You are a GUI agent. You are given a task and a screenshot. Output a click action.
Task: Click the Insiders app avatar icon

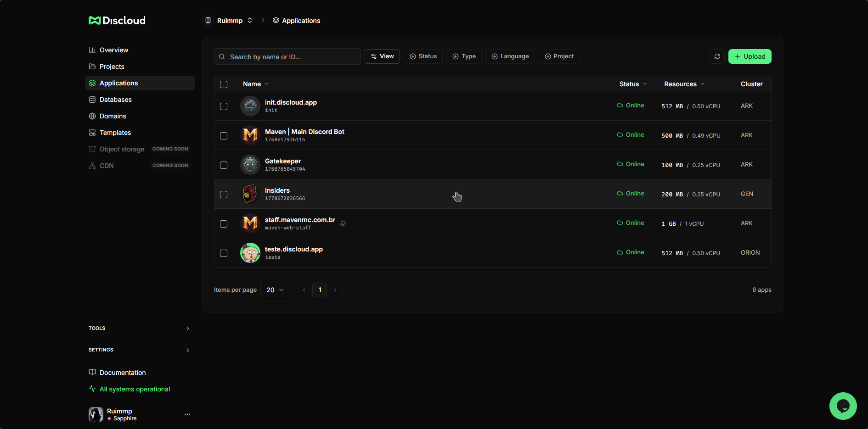click(x=250, y=194)
